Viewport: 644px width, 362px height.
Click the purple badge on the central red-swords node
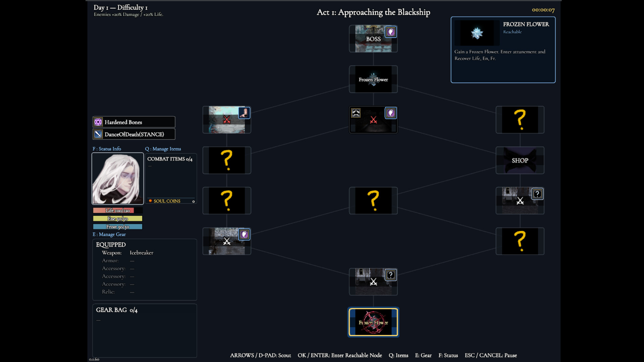click(x=390, y=113)
